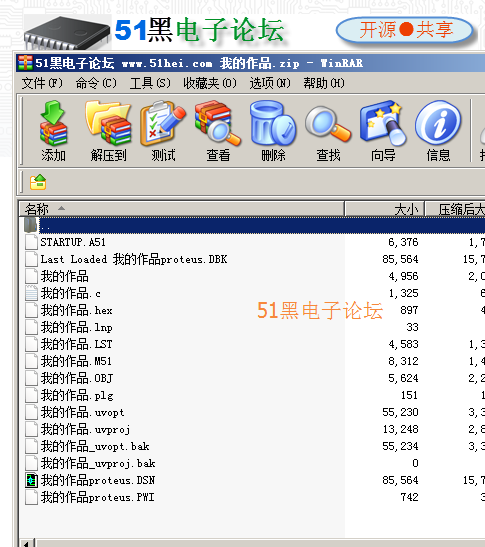The width and height of the screenshot is (485, 547).
Task: Click size value 742
Action: [409, 497]
